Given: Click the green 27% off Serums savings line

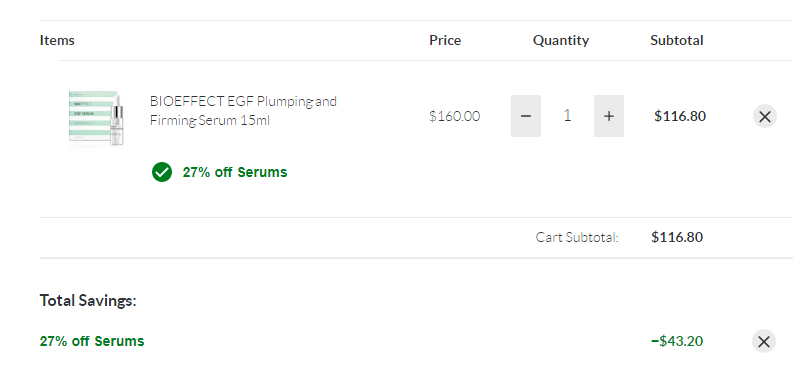Looking at the screenshot, I should (x=92, y=341).
